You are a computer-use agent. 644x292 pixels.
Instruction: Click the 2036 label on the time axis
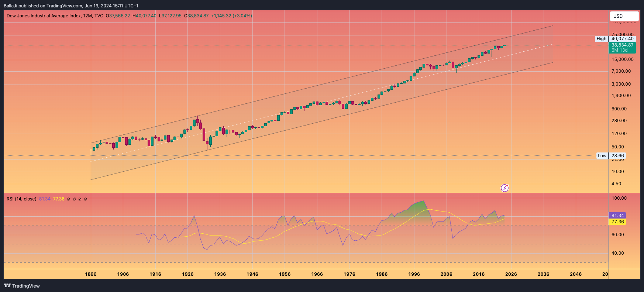coord(544,274)
